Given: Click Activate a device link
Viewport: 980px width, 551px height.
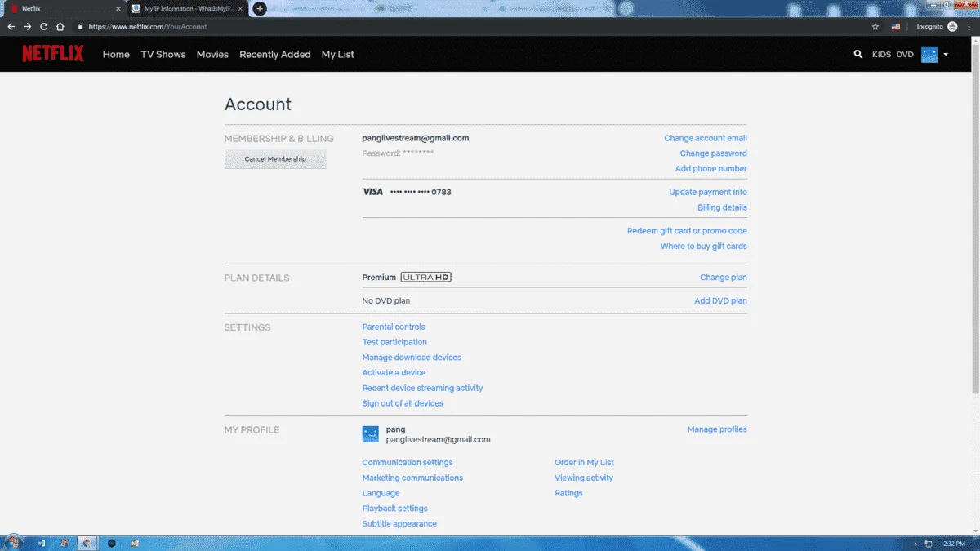Looking at the screenshot, I should click(394, 372).
